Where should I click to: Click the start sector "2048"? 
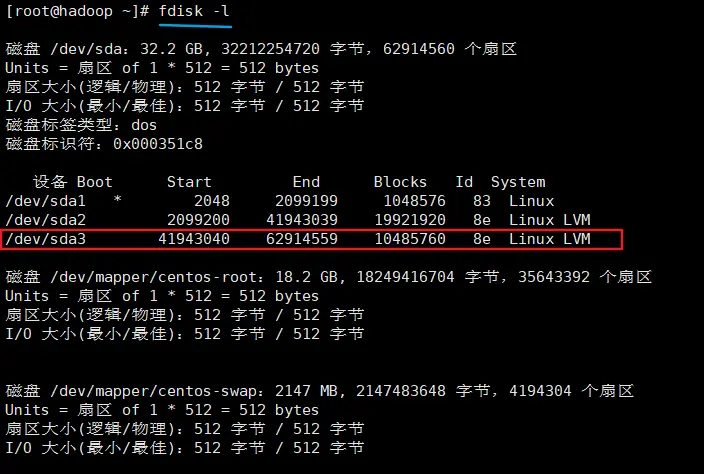tap(212, 201)
